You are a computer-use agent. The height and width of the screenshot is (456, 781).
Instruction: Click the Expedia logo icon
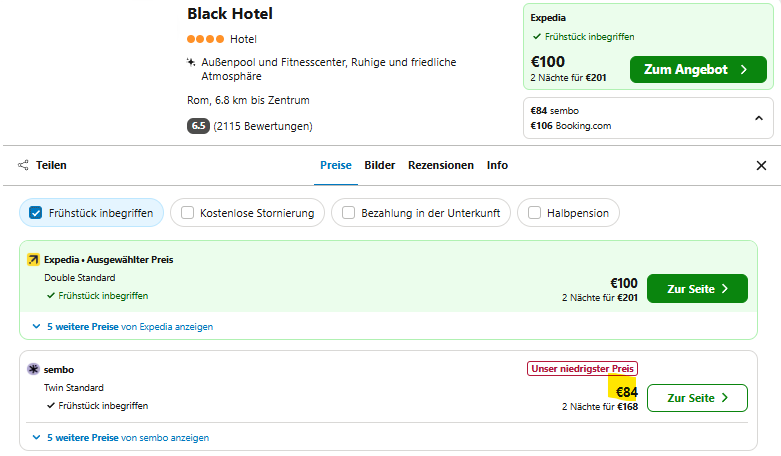click(33, 259)
